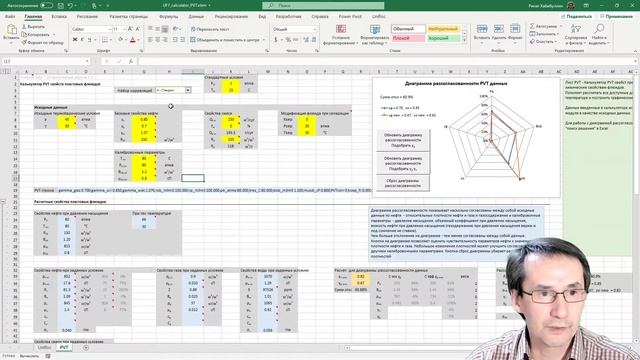Click the Decrease Decimal icon

[313, 40]
